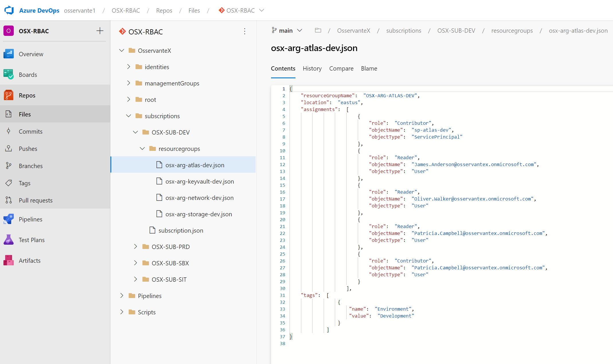The image size is (613, 364).
Task: Switch to the Contents tab
Action: point(283,69)
